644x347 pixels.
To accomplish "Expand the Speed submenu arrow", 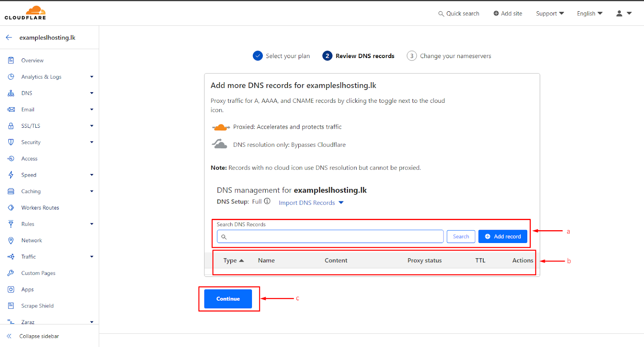I will pos(92,175).
